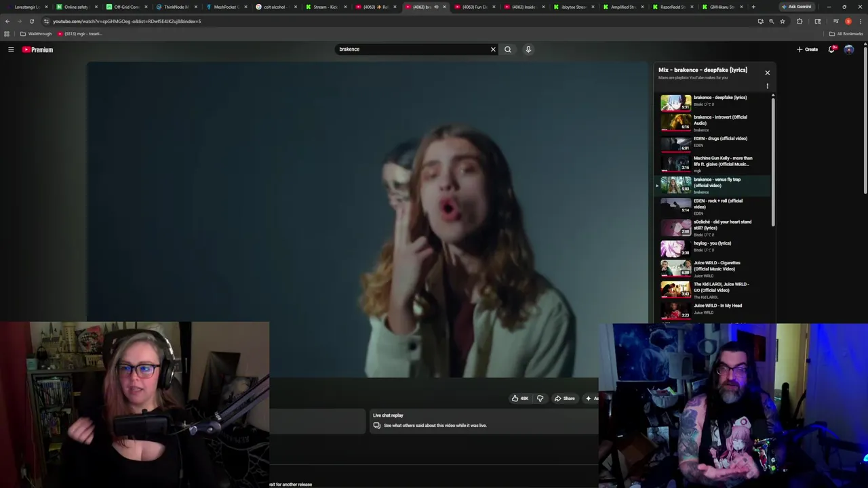
Task: Like the video (48K)
Action: (x=520, y=399)
